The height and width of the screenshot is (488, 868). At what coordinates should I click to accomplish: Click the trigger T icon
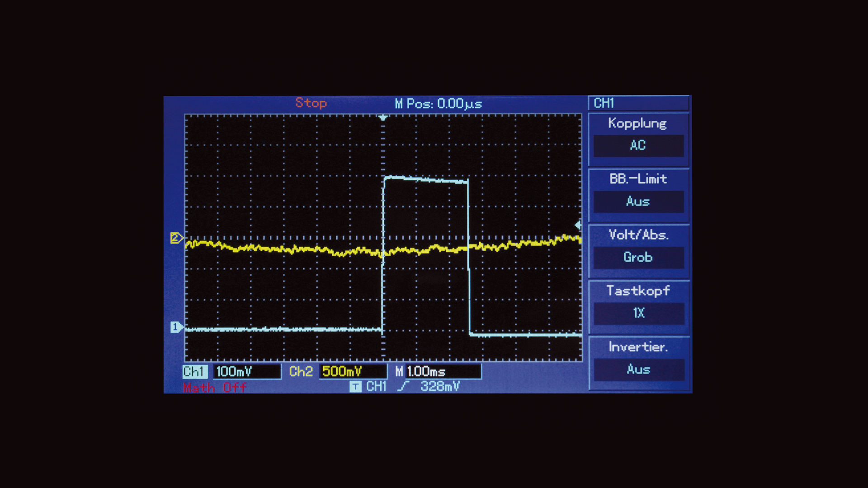point(355,387)
